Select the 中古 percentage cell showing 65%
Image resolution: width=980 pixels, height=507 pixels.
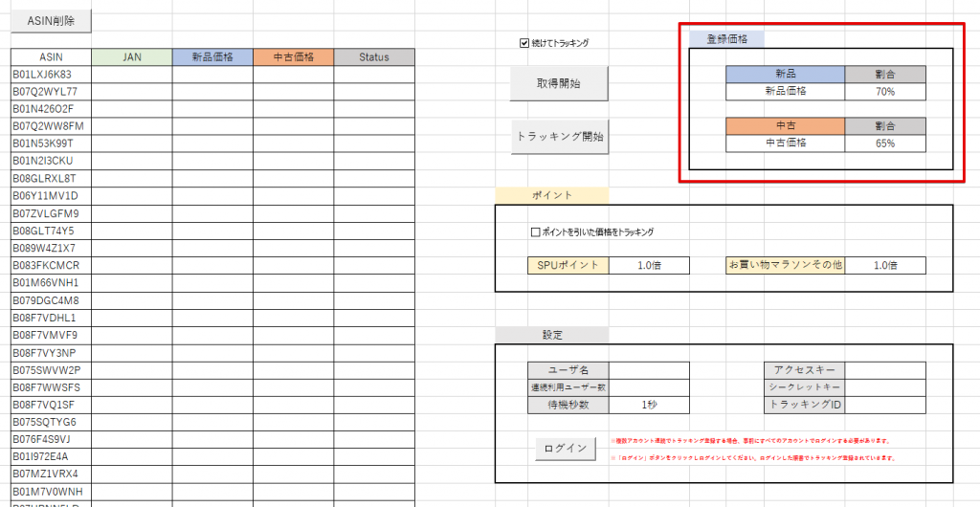click(884, 143)
